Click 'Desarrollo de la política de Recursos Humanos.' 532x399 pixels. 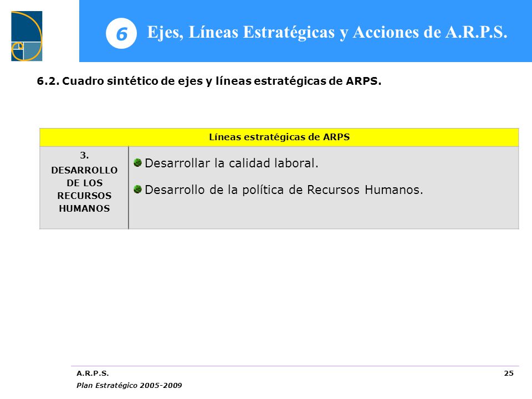284,190
